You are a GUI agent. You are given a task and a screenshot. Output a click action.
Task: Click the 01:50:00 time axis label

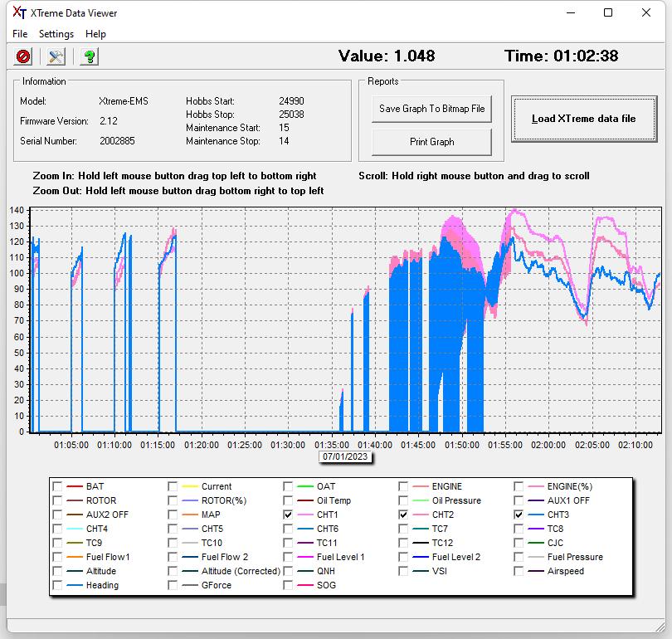(461, 446)
